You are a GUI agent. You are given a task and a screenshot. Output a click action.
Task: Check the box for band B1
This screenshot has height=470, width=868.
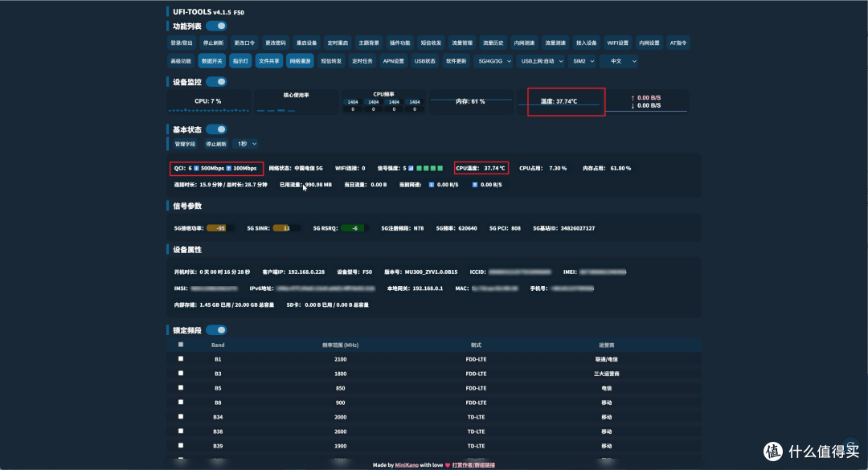point(181,359)
